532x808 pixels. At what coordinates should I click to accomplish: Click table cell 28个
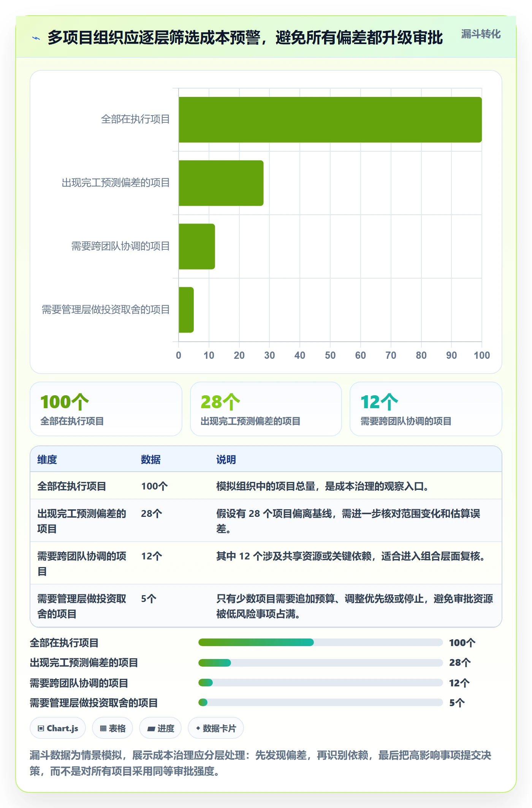(x=152, y=513)
